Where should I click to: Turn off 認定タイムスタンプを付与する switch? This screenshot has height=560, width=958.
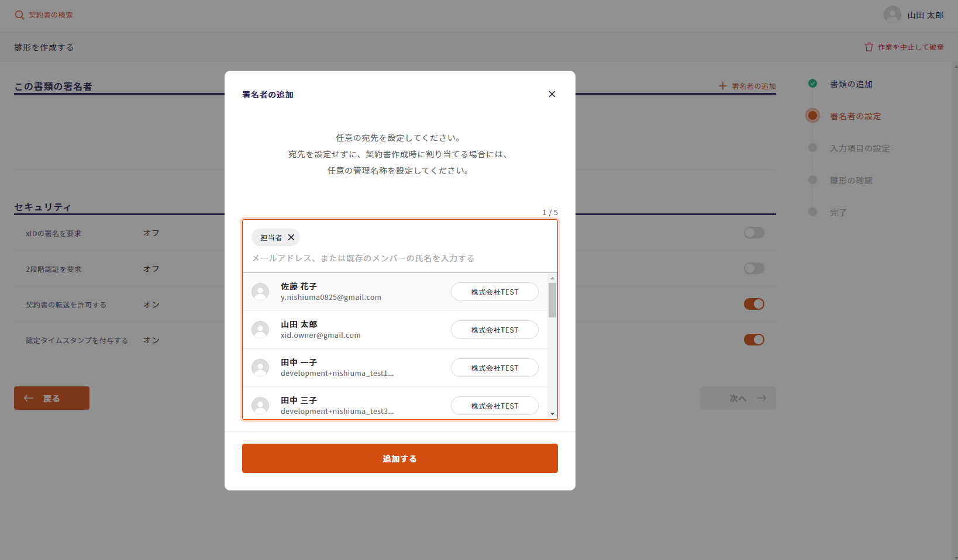pos(753,340)
